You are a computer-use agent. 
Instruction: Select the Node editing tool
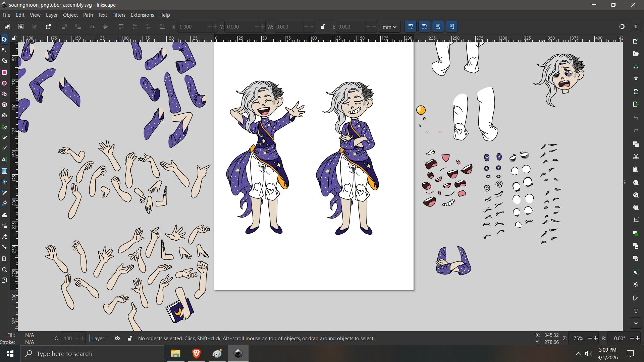click(4, 50)
